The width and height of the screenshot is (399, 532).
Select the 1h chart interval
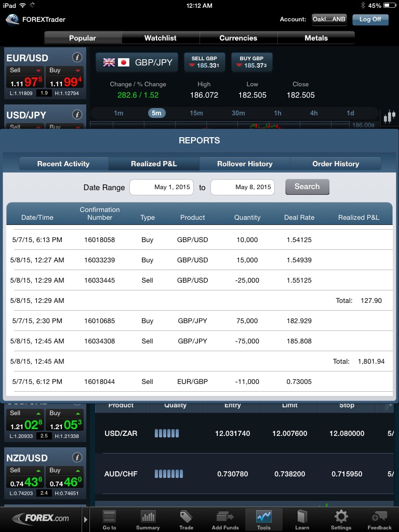click(277, 113)
